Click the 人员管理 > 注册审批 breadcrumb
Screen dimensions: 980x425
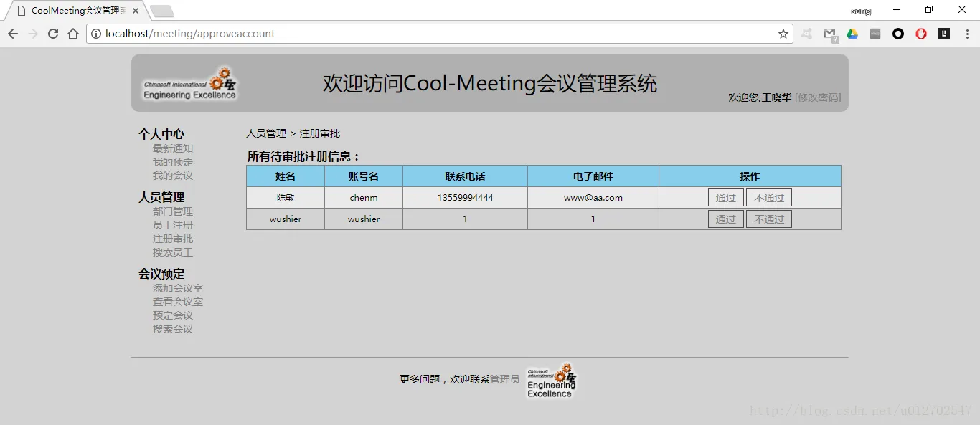(293, 134)
